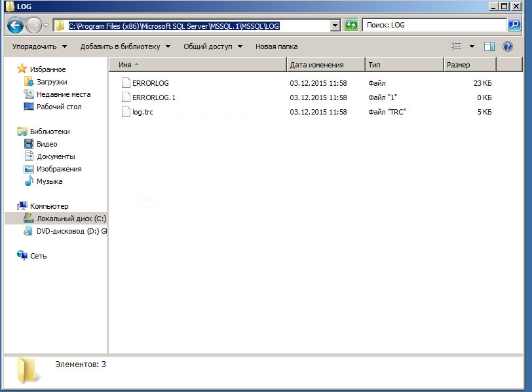The width and height of the screenshot is (532, 392).
Task: Click the search magnifier icon
Action: [515, 26]
